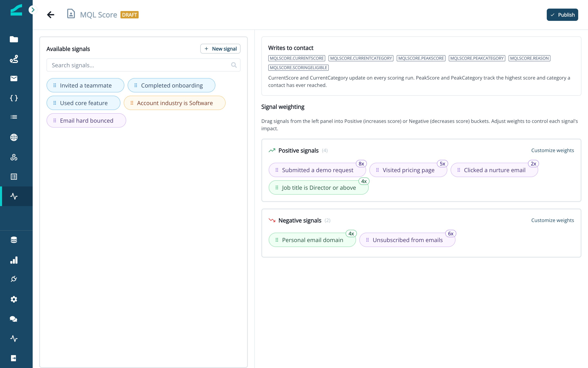Customize weights for Positive signals

552,150
